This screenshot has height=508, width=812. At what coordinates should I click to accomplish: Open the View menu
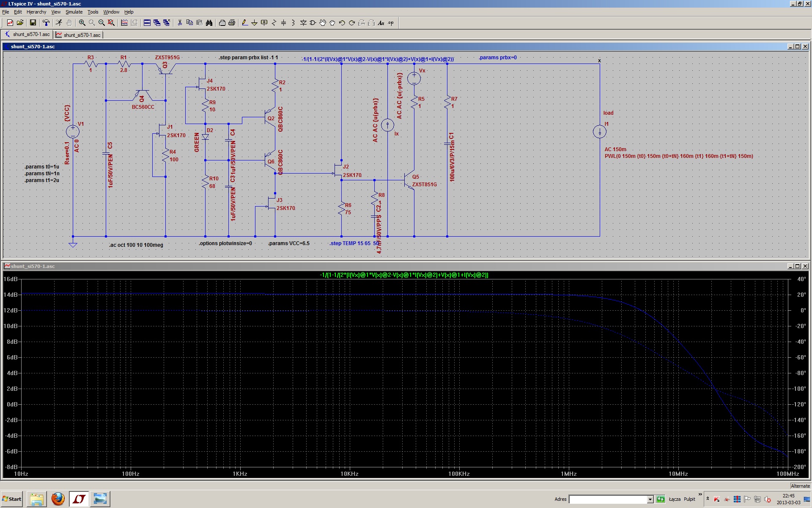pyautogui.click(x=56, y=12)
